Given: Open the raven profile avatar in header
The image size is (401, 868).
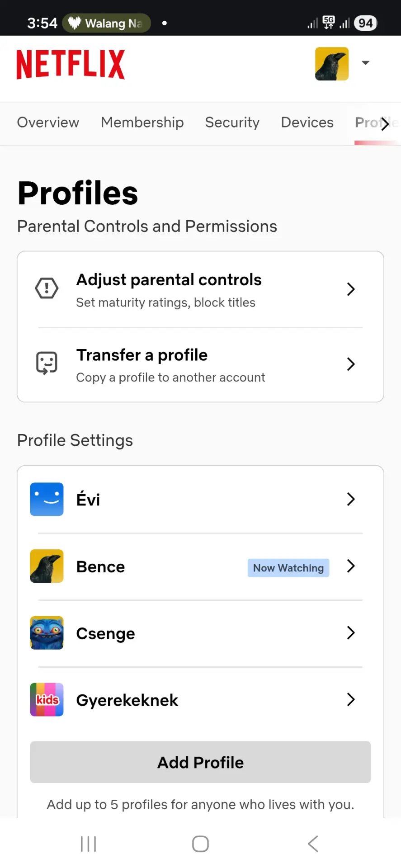Looking at the screenshot, I should tap(332, 64).
